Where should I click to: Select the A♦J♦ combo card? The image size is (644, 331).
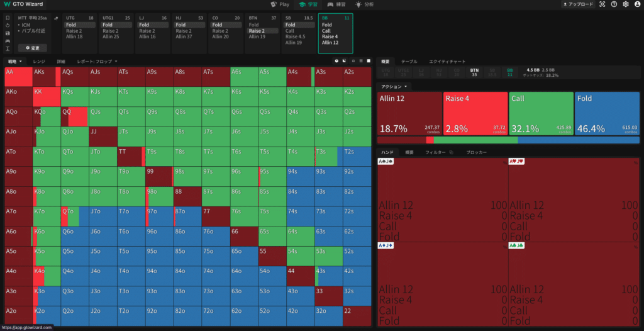coord(442,284)
